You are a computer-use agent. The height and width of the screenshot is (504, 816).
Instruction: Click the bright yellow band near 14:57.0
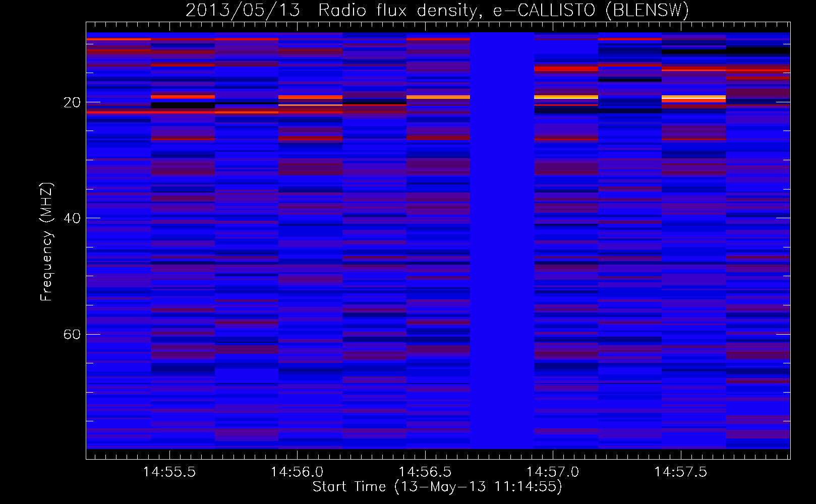566,97
